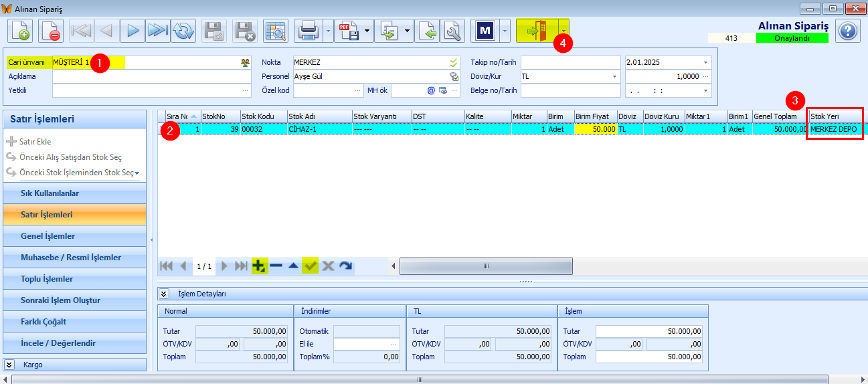
Task: Click Önceki Alış Satışdan Stok Seç
Action: pyautogui.click(x=70, y=157)
